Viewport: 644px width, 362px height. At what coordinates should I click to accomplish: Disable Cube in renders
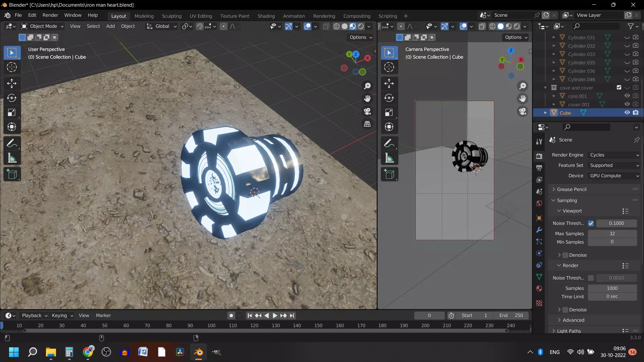pos(636,113)
